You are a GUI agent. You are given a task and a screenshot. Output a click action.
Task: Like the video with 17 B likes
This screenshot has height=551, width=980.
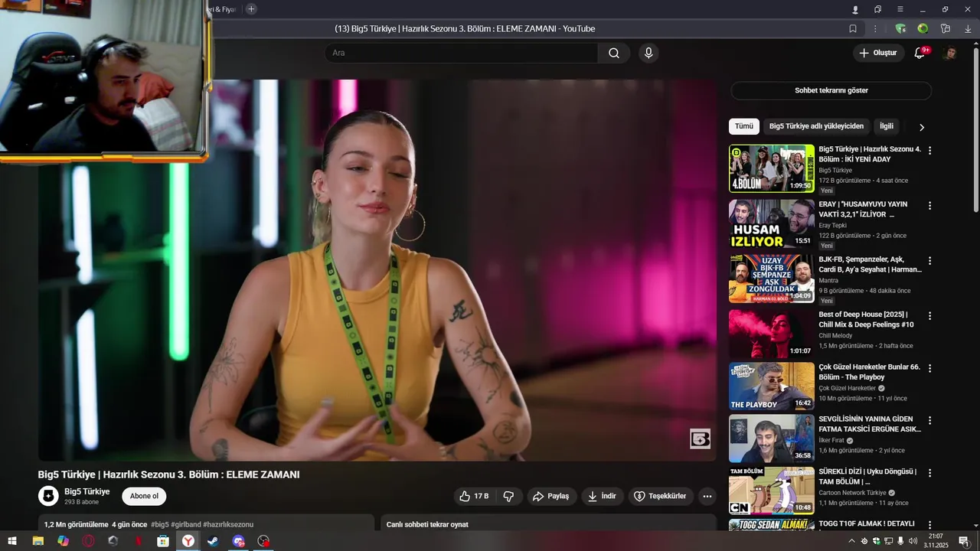[x=474, y=496]
